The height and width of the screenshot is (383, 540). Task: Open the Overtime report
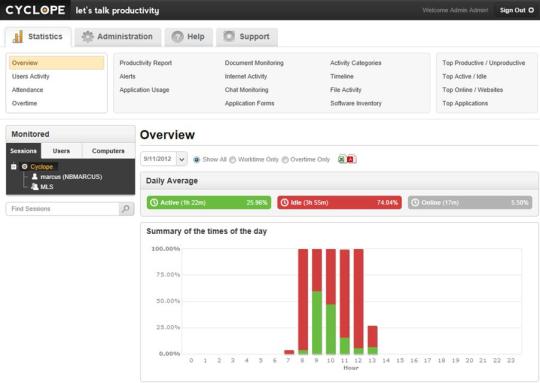click(24, 103)
